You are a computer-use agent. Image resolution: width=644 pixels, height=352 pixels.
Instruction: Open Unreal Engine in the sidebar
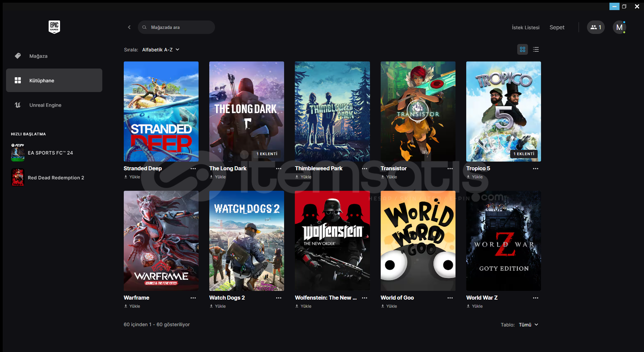pos(54,105)
